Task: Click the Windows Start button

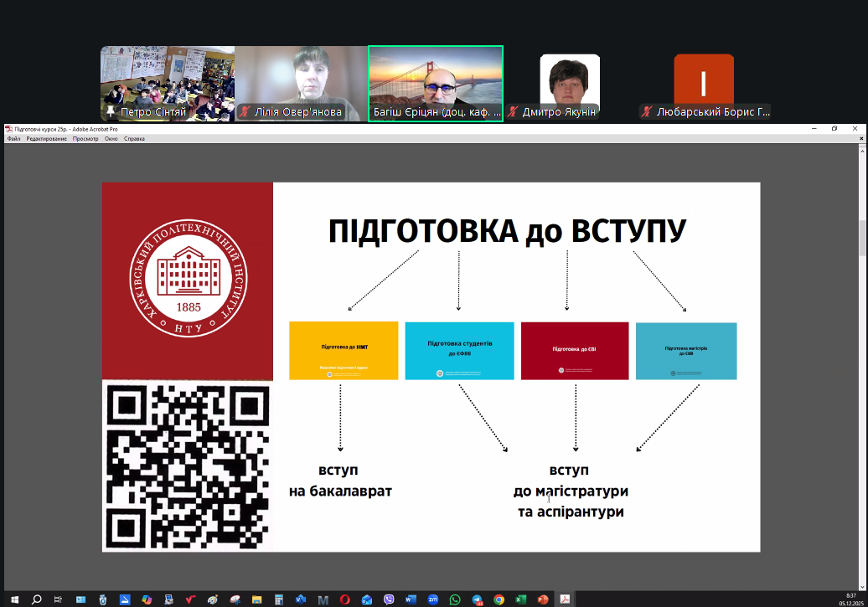Action: [14, 599]
